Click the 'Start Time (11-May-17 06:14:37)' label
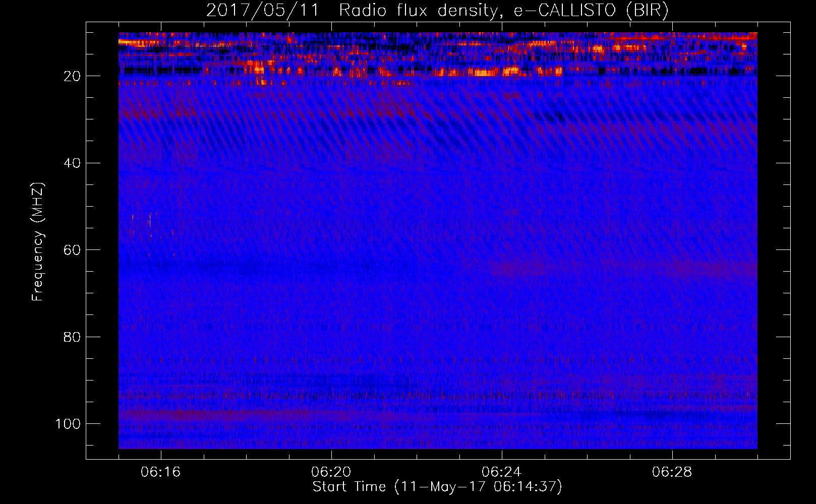The height and width of the screenshot is (504, 816). coord(437,487)
